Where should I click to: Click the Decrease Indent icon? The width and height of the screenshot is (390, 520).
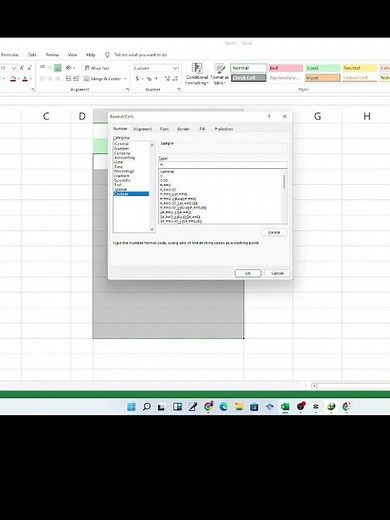pyautogui.click(x=68, y=79)
